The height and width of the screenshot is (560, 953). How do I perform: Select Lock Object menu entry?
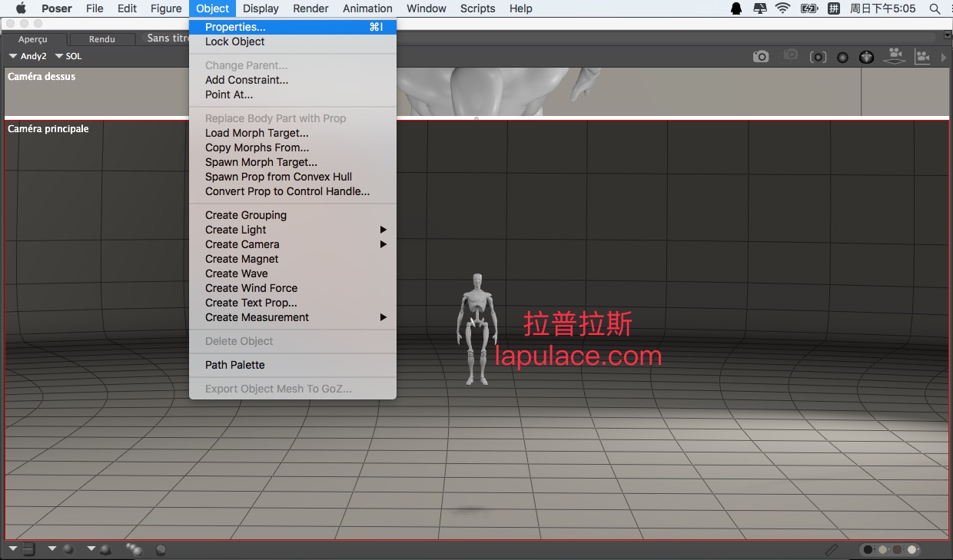[x=293, y=41]
